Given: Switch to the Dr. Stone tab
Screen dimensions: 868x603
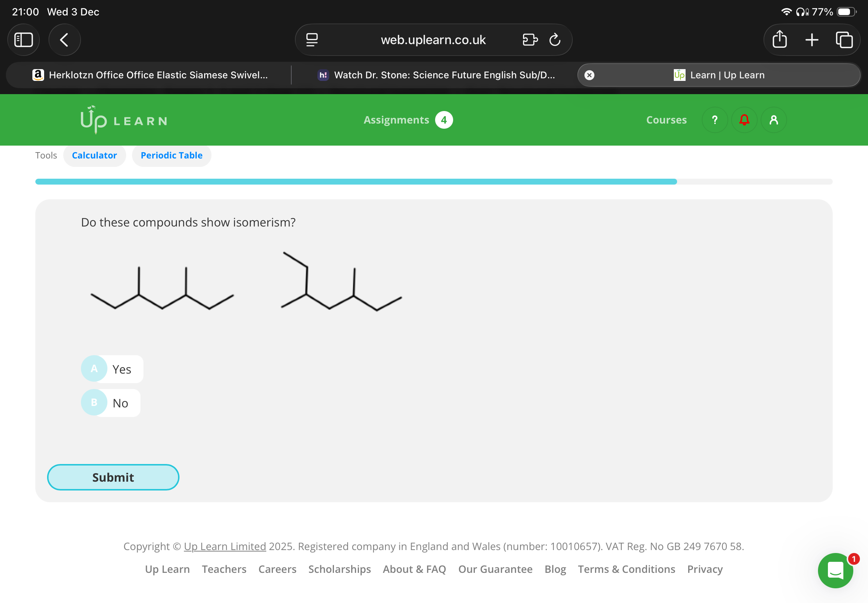Looking at the screenshot, I should coord(436,75).
